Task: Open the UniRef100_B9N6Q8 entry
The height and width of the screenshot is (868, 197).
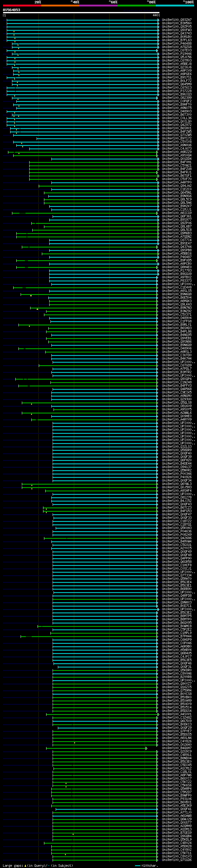Action: click(177, 294)
